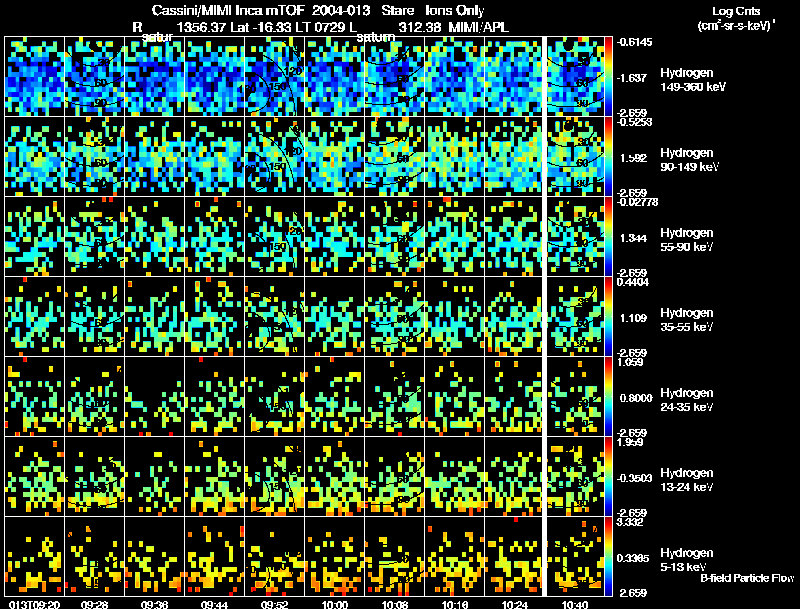The width and height of the screenshot is (800, 609).
Task: Click the 09:44 time axis label
Action: coord(214,604)
